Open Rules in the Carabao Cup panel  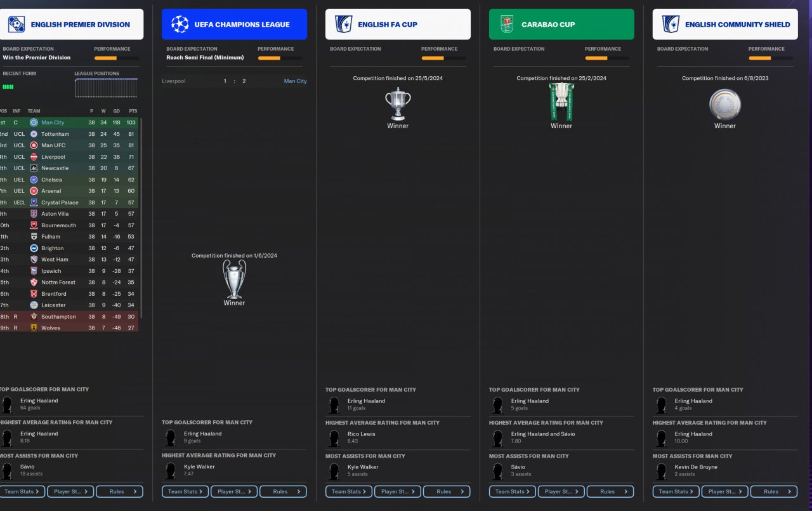point(610,491)
